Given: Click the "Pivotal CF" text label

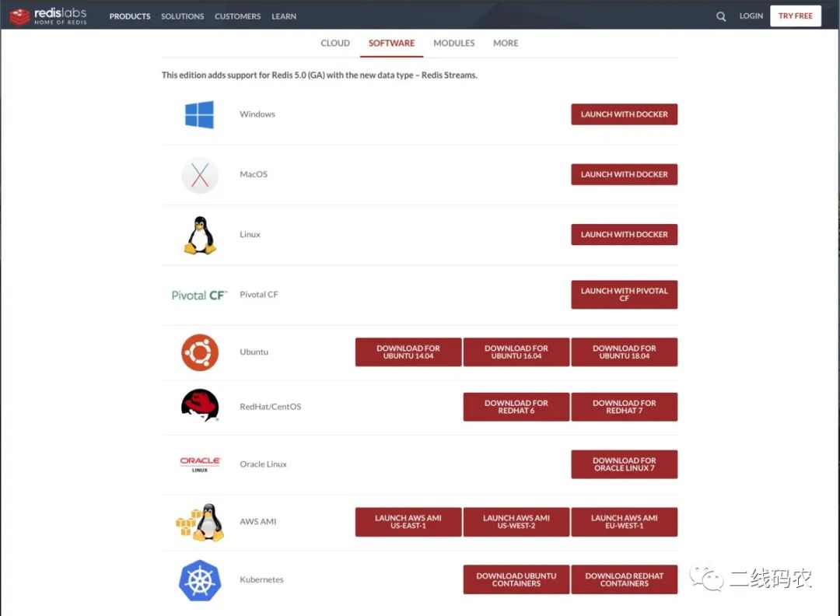Looking at the screenshot, I should (259, 294).
